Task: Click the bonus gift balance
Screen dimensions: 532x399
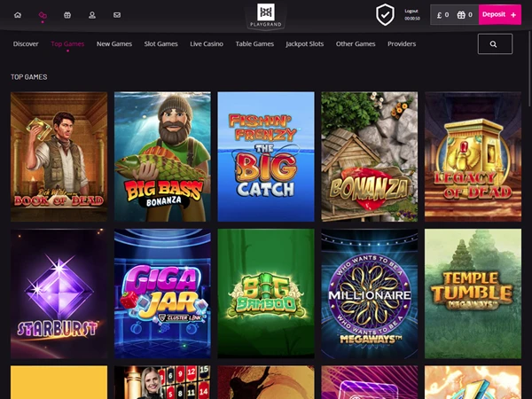Action: [465, 15]
